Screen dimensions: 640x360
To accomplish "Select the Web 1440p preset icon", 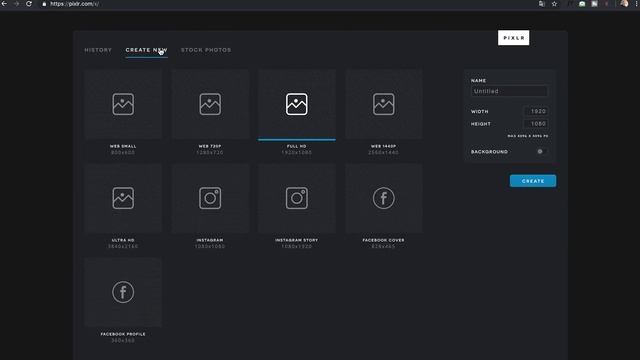I will [x=383, y=104].
